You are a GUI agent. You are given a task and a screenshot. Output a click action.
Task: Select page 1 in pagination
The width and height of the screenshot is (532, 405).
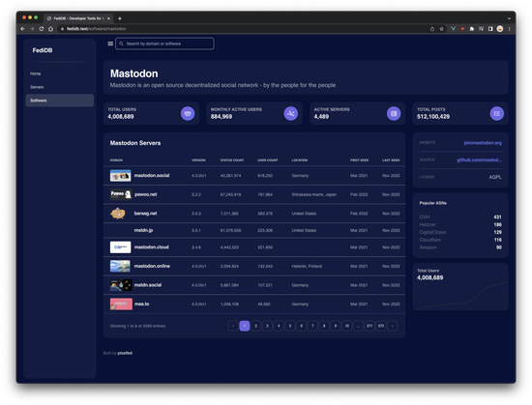coord(245,326)
